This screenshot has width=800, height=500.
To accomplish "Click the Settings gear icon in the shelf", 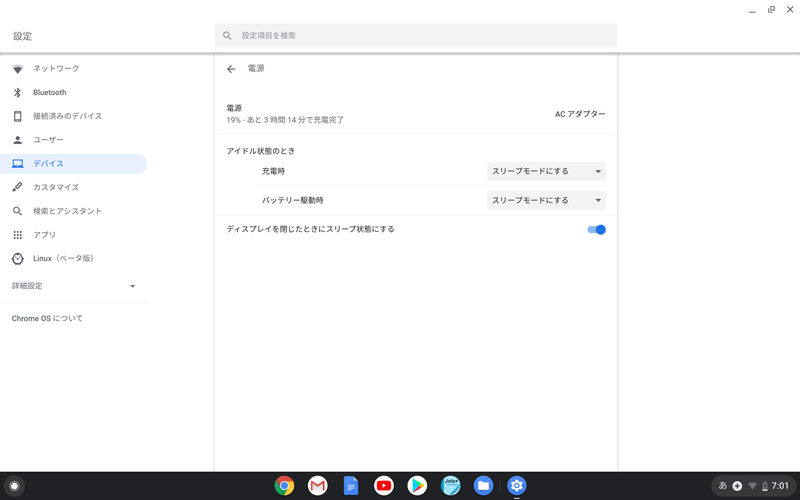I will pyautogui.click(x=516, y=486).
